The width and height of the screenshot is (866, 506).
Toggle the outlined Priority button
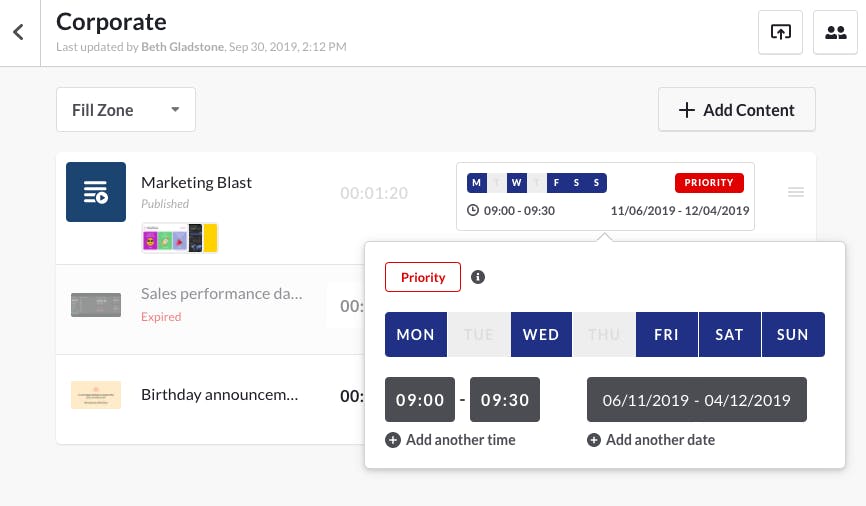pyautogui.click(x=423, y=277)
